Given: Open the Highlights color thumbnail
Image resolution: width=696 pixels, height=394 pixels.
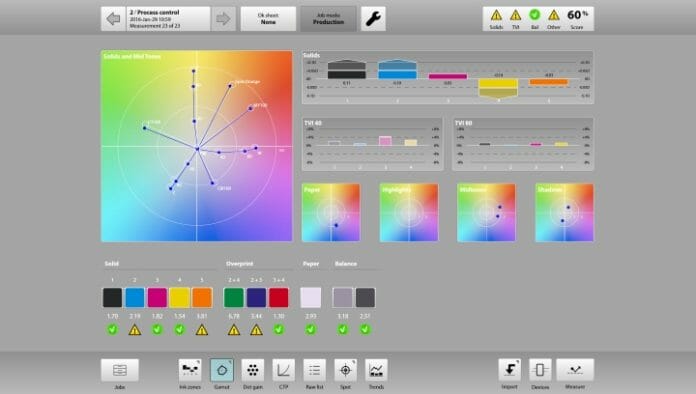Looking at the screenshot, I should click(409, 213).
